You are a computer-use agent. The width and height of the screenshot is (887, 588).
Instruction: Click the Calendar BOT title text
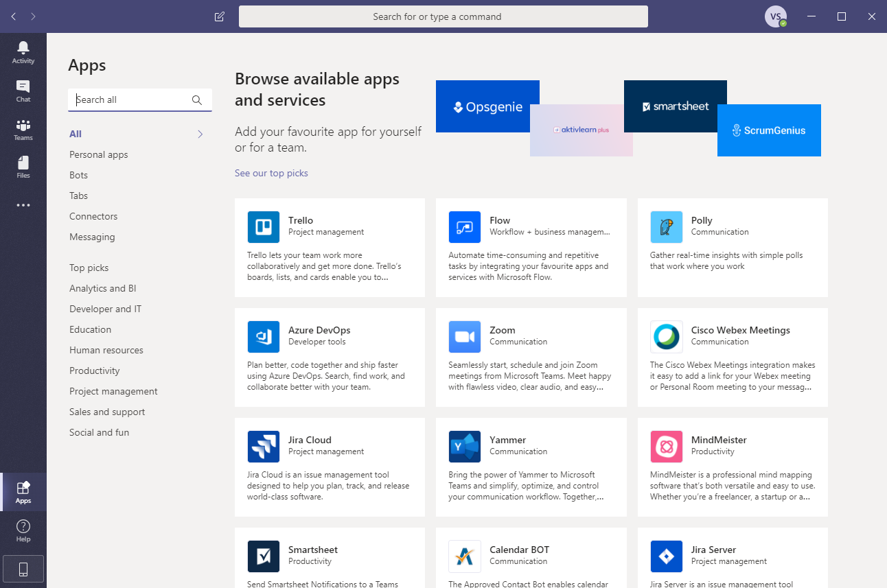[520, 550]
